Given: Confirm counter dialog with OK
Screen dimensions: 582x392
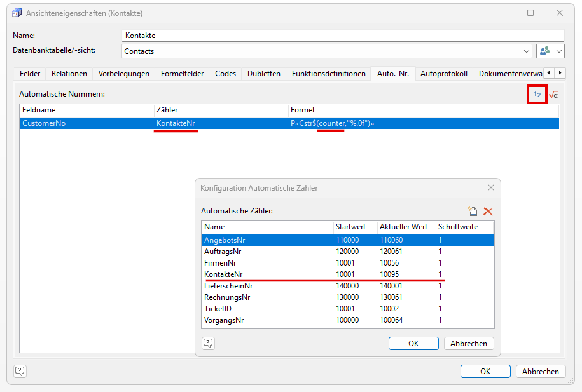Looking at the screenshot, I should [x=413, y=343].
